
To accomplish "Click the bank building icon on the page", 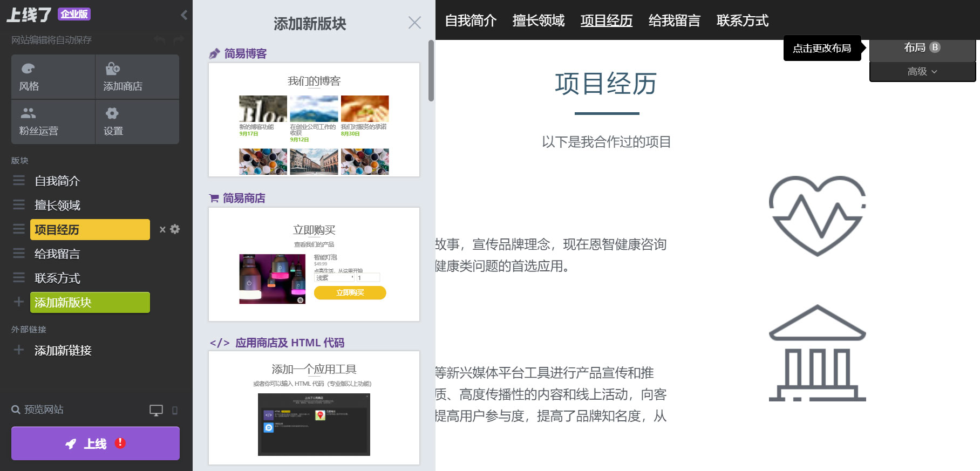I will (818, 353).
